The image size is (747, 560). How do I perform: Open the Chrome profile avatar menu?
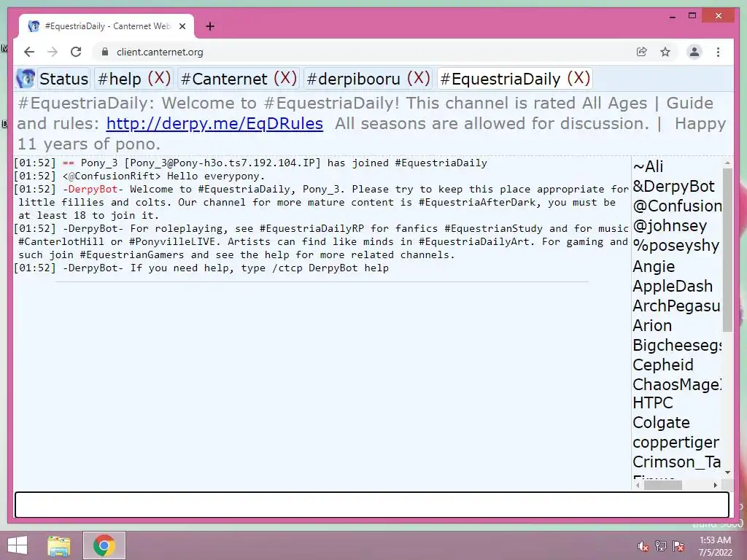coord(694,52)
